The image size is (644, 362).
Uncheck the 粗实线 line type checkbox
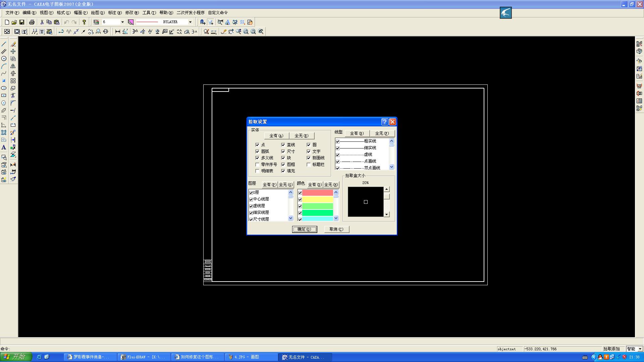click(x=338, y=141)
